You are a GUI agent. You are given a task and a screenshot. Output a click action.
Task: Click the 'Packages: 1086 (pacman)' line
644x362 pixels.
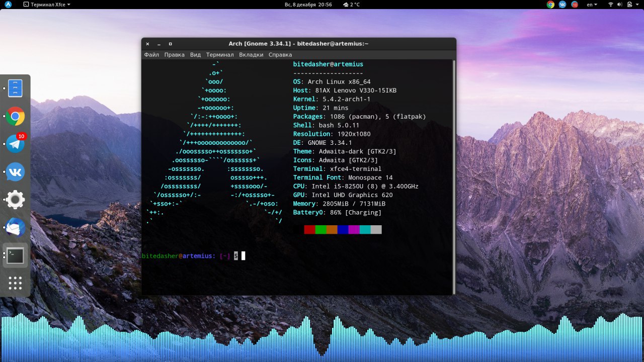point(359,117)
